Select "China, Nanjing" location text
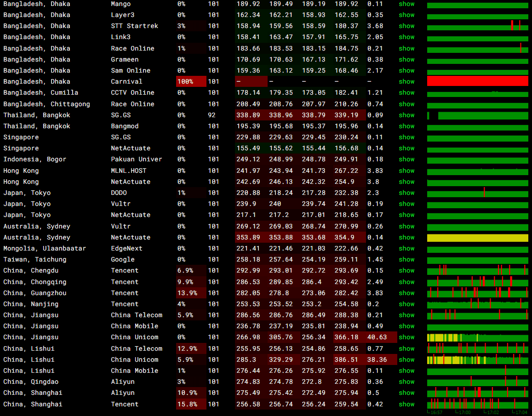Image resolution: width=532 pixels, height=416 pixels. coord(30,304)
